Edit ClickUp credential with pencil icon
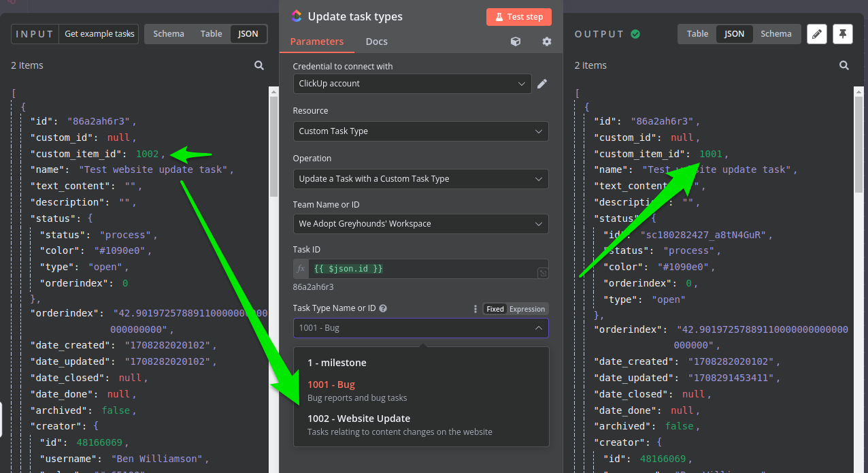 coord(542,84)
